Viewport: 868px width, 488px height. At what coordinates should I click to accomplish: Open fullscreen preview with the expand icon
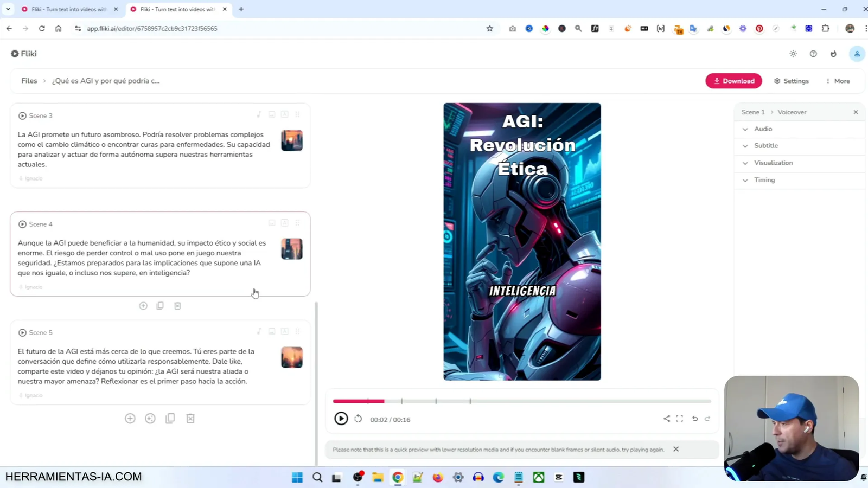point(680,418)
